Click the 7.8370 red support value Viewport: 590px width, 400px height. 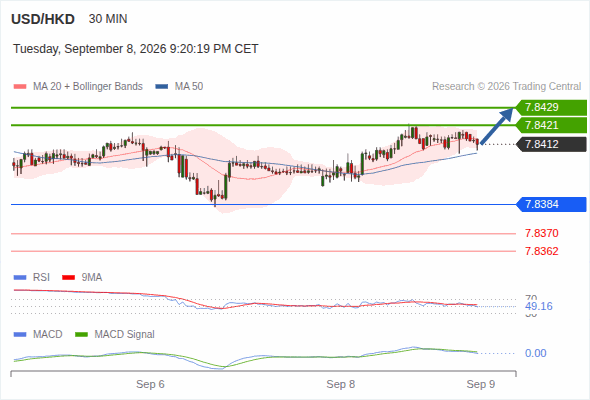tap(541, 233)
